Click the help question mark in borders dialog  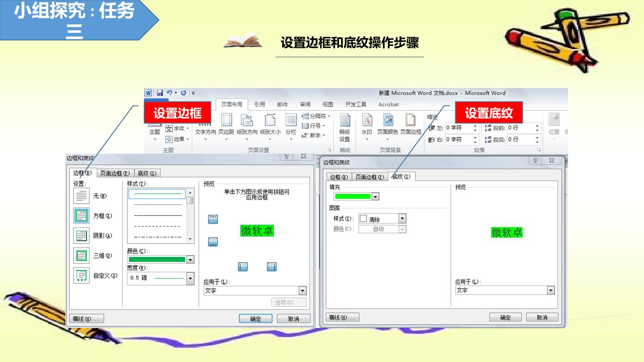pyautogui.click(x=287, y=156)
